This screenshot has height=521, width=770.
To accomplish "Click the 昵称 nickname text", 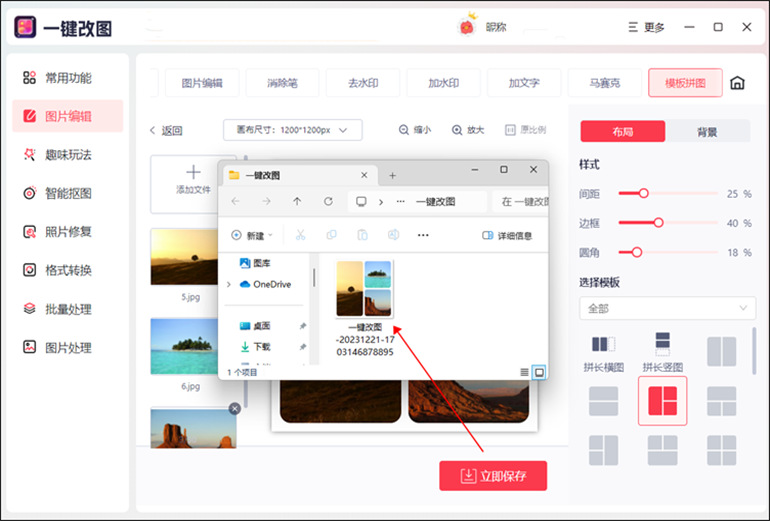I will click(x=496, y=27).
